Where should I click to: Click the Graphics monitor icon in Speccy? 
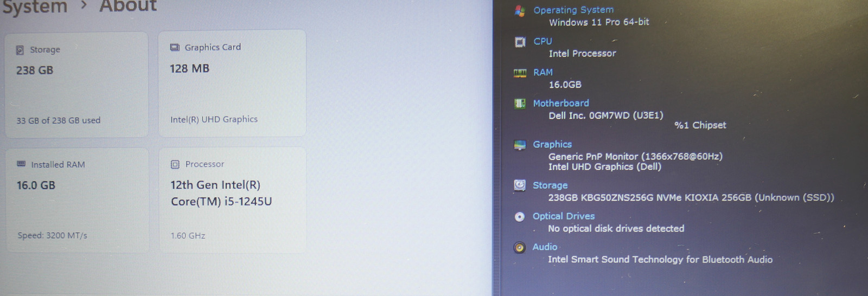520,145
